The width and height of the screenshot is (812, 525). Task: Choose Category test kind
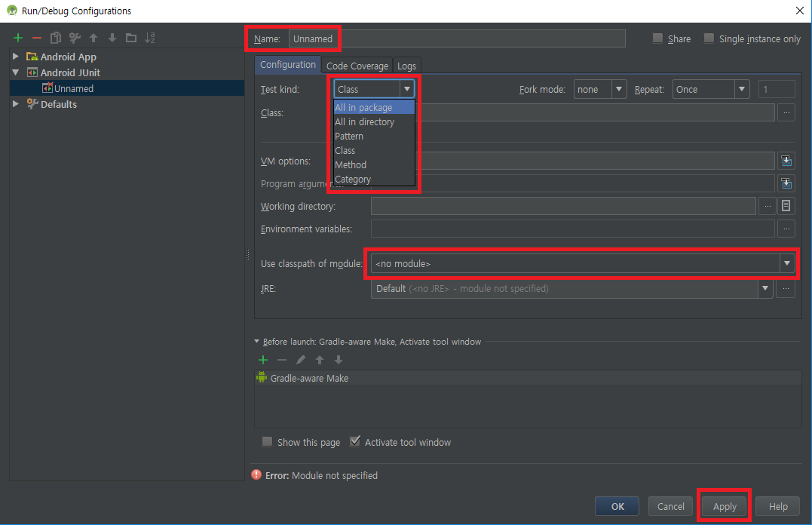[374, 180]
